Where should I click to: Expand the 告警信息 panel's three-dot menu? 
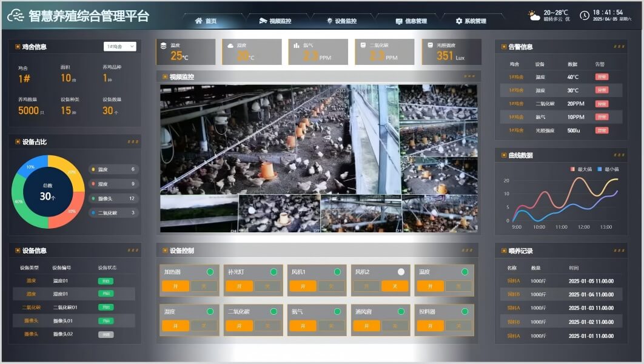pos(619,47)
